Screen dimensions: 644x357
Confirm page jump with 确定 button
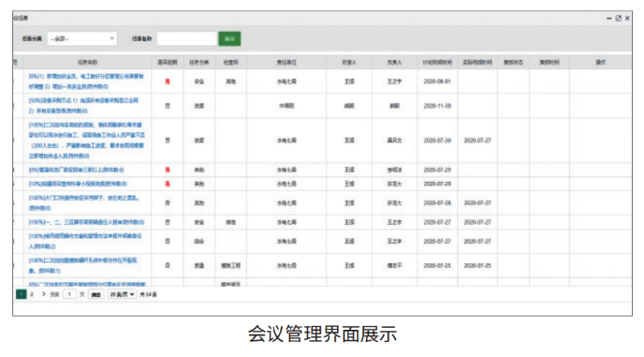coord(95,294)
